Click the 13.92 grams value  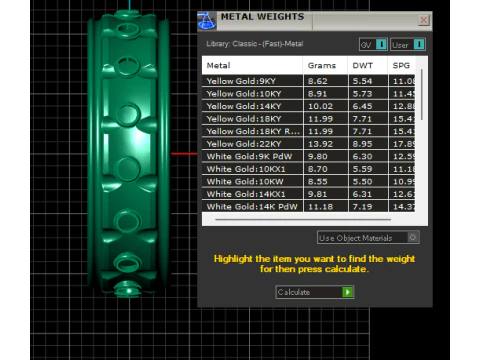[320, 144]
